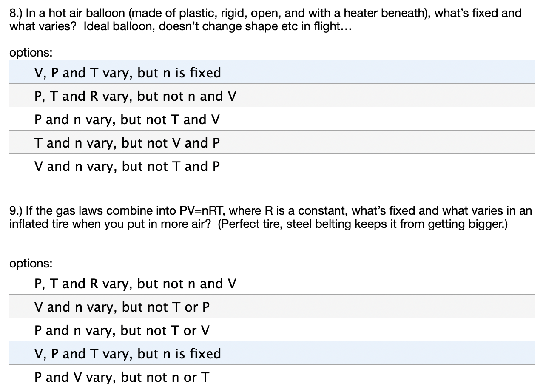The width and height of the screenshot is (546, 392).
Task: Click answer text 'P and n vary, but not T or V'
Action: coord(122,330)
